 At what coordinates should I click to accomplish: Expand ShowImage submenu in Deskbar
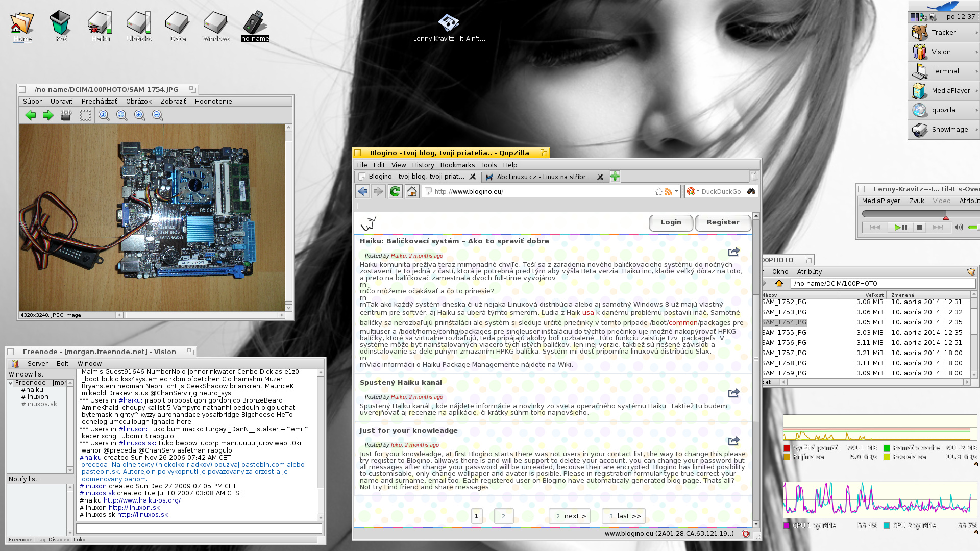(976, 130)
